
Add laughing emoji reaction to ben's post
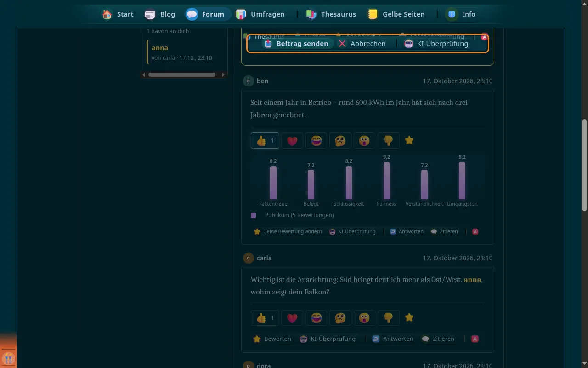pyautogui.click(x=316, y=141)
